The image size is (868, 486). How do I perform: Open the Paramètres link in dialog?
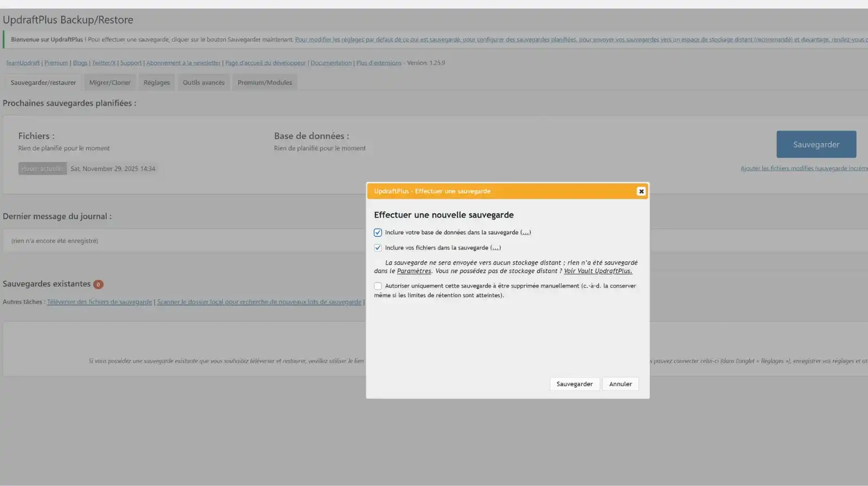pos(413,271)
